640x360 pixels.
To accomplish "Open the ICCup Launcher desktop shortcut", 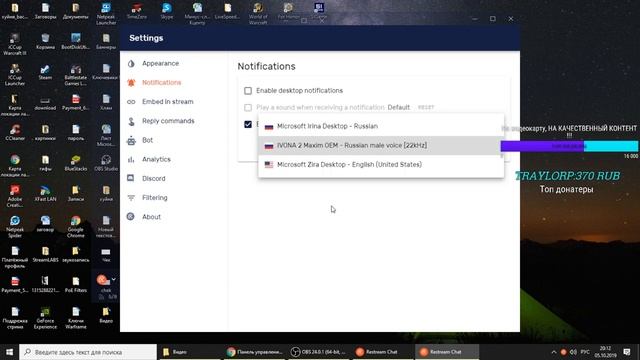I will coord(15,74).
